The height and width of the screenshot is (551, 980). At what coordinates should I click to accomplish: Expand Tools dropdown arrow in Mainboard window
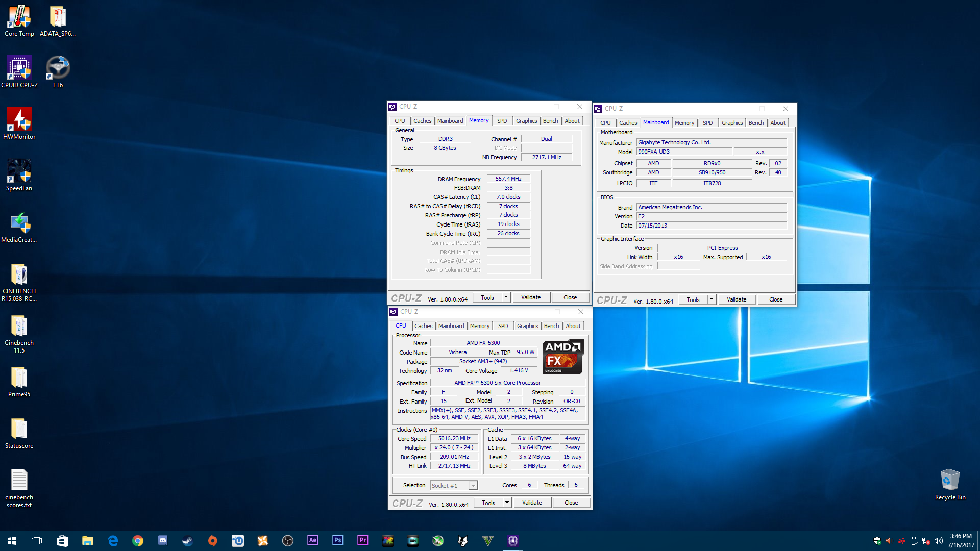pos(712,299)
